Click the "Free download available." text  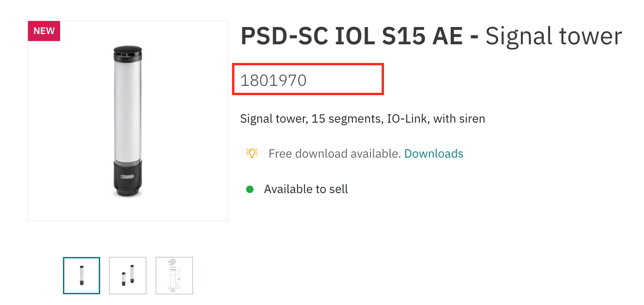tap(335, 153)
